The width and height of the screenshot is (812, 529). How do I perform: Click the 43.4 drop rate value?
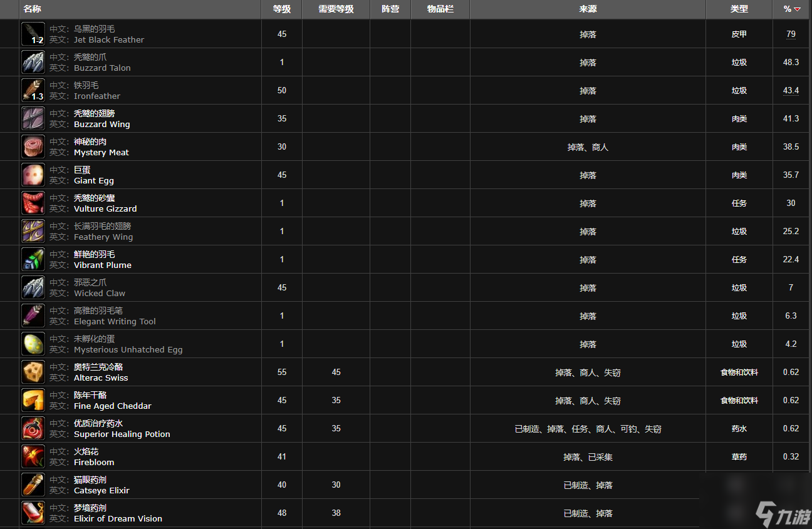[791, 91]
